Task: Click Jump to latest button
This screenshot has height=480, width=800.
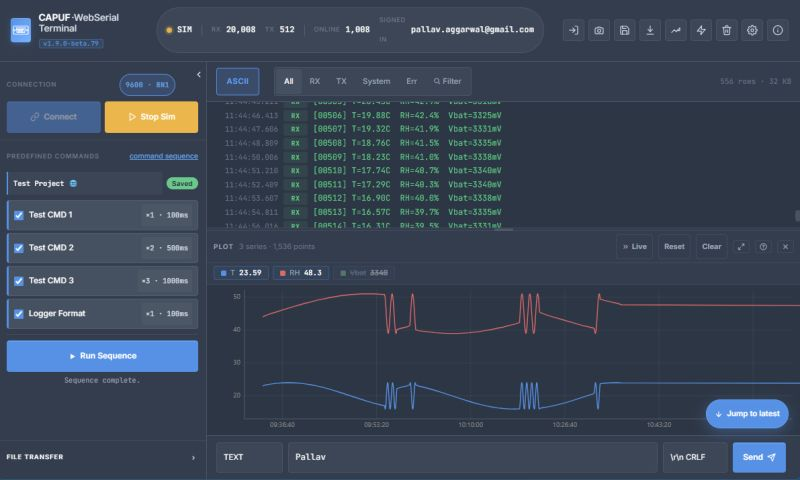Action: (747, 414)
